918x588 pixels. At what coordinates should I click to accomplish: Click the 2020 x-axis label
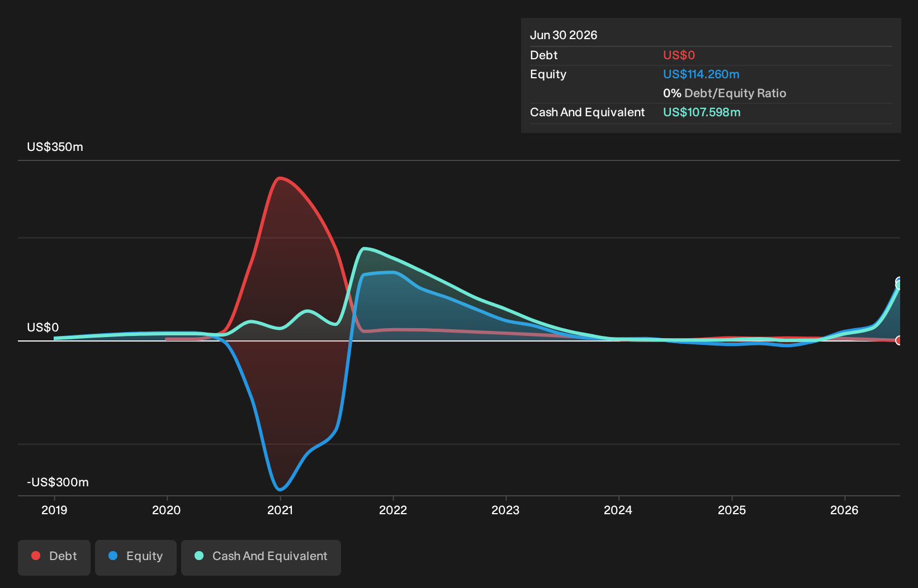coord(167,510)
